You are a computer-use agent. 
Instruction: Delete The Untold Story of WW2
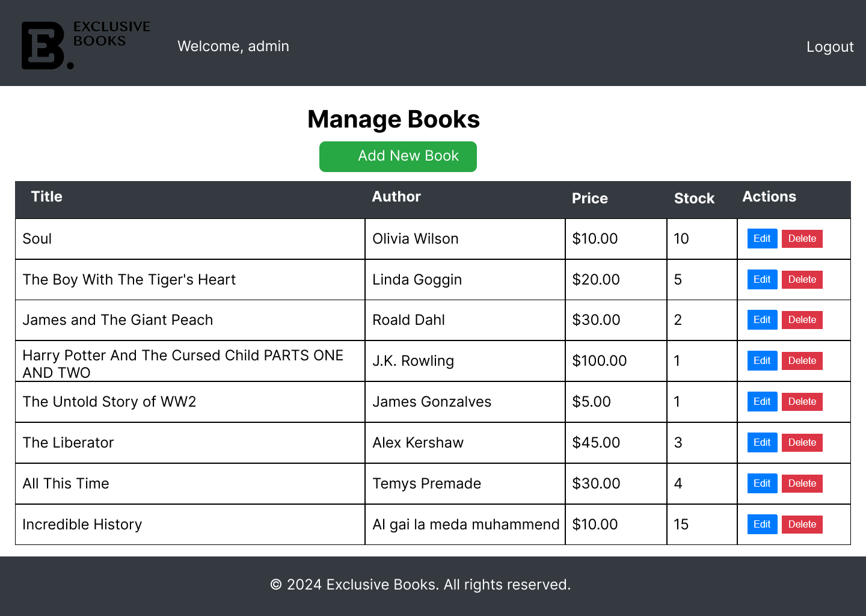point(802,402)
